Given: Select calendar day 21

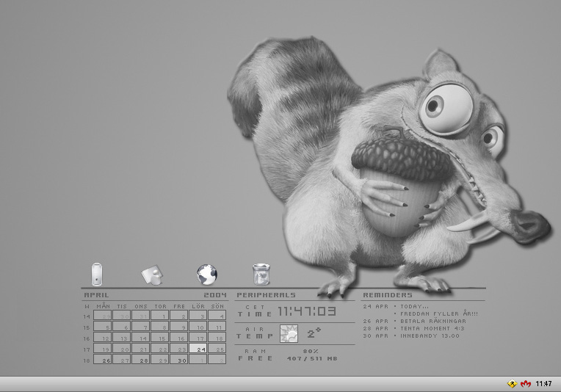Looking at the screenshot, I should point(140,348).
